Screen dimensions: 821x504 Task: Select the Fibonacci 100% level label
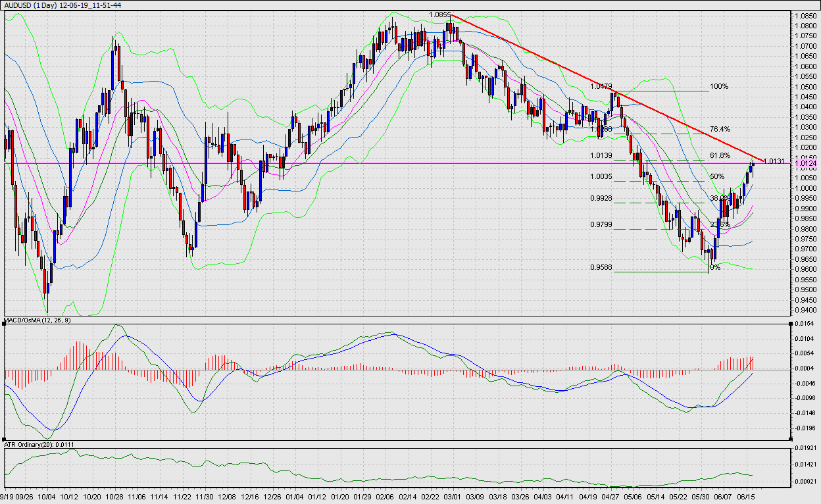pyautogui.click(x=720, y=86)
